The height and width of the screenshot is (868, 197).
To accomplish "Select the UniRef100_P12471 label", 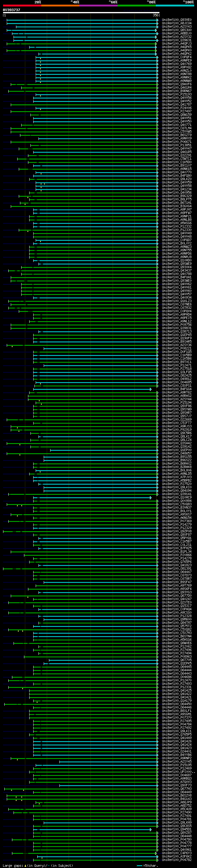I will click(177, 365).
